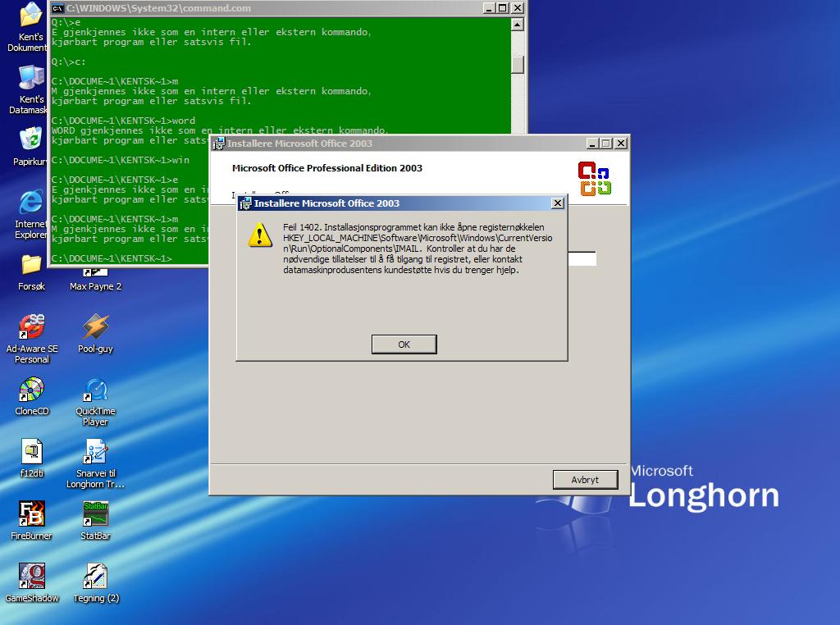Screen dimensions: 840x625
Task: Click the Avbryt button in the Office installer
Action: point(585,480)
